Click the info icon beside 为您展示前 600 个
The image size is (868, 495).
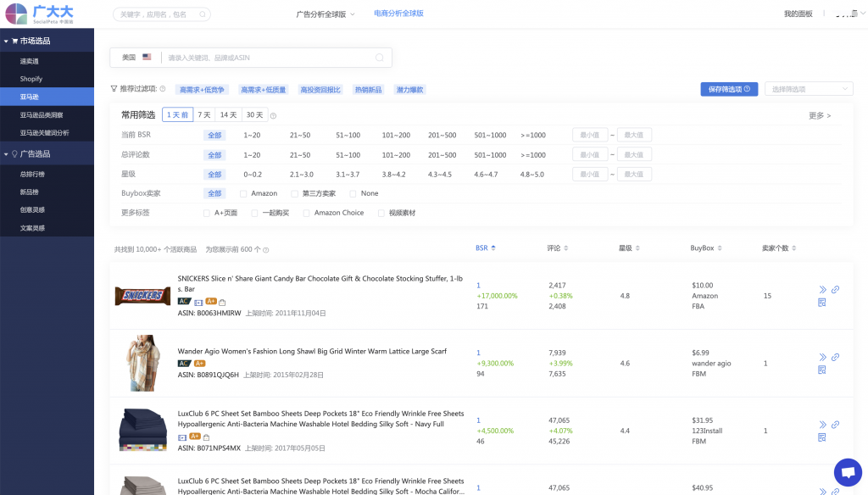[x=265, y=250]
